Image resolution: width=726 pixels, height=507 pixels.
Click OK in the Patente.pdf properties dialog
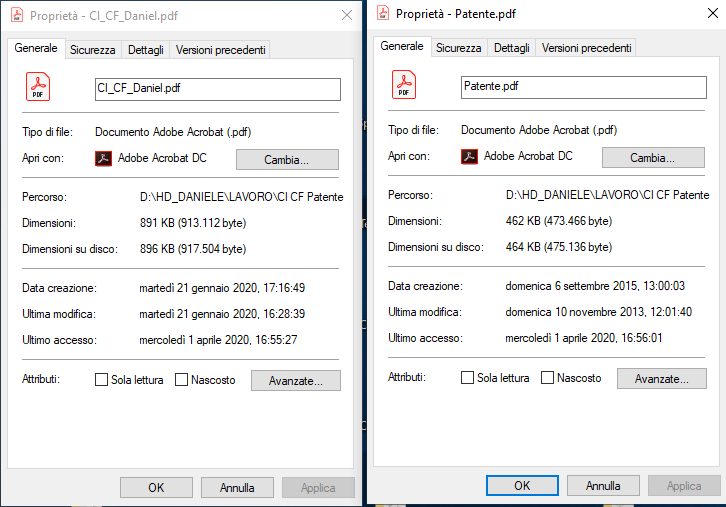click(522, 485)
